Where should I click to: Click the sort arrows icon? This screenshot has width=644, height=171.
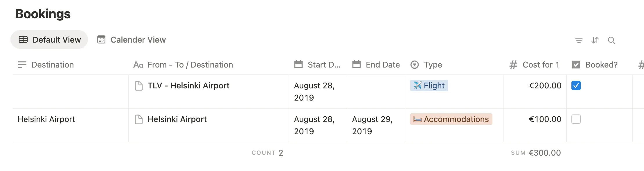point(595,40)
